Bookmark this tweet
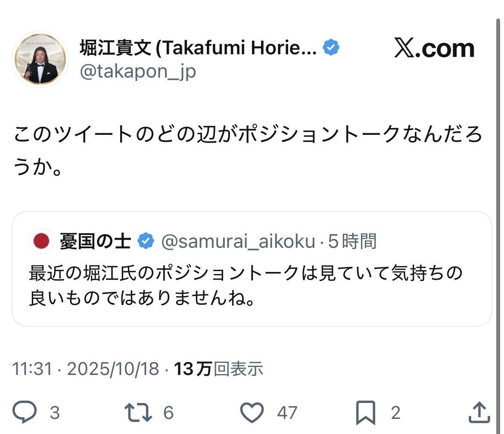Viewport: 504px width, 434px height. (366, 412)
